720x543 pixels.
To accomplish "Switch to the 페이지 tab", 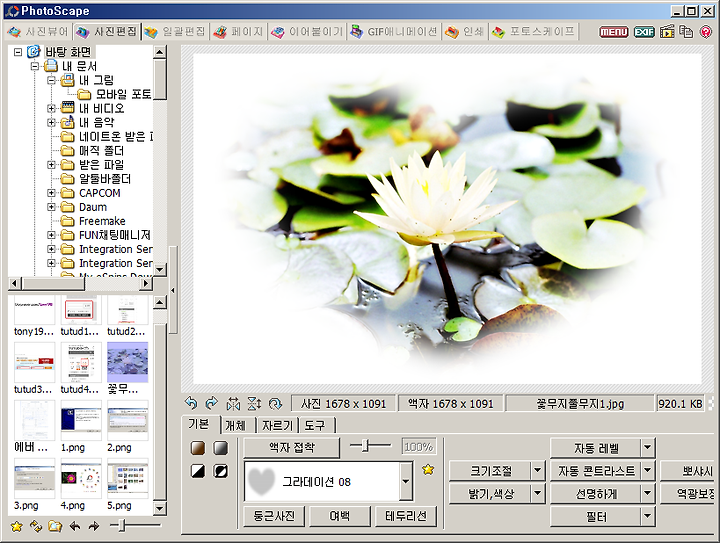I will point(238,32).
